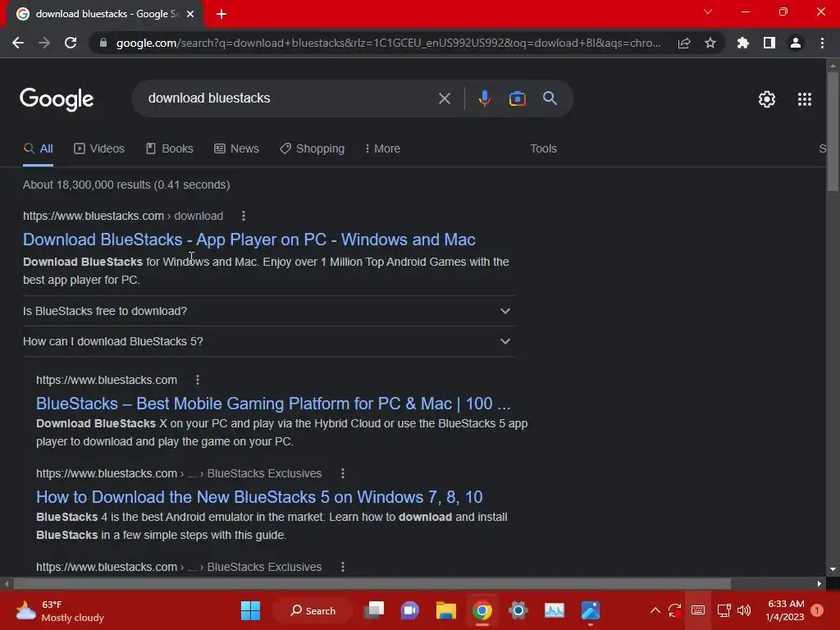The height and width of the screenshot is (630, 840).
Task: Open options dots beside bluestacks.com › download
Action: point(243,216)
